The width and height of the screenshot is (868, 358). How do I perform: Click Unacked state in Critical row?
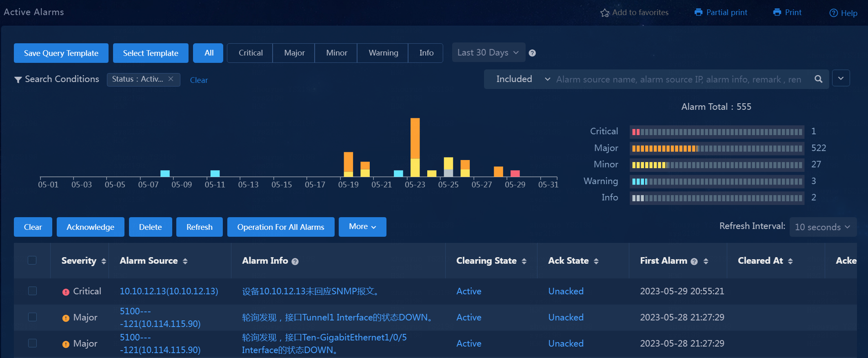tap(566, 291)
